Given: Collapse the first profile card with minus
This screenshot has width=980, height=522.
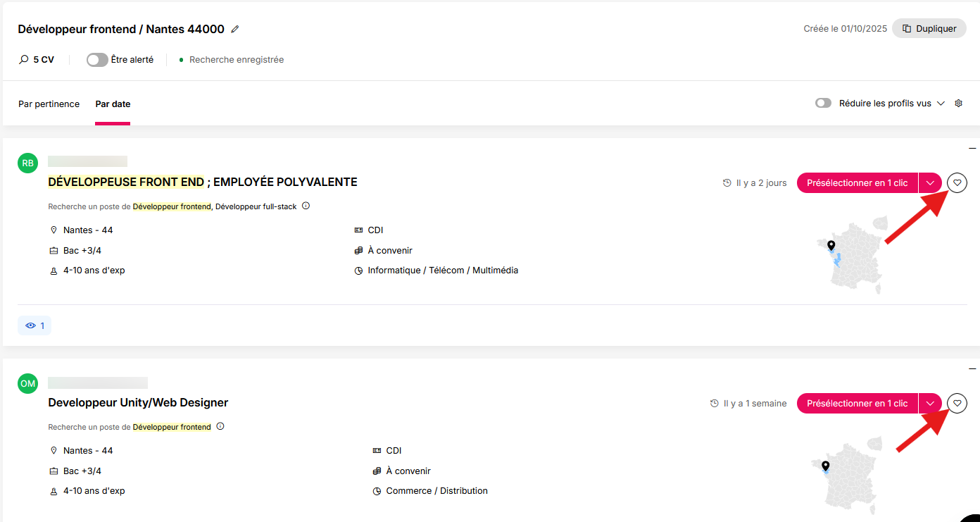Looking at the screenshot, I should pyautogui.click(x=972, y=149).
